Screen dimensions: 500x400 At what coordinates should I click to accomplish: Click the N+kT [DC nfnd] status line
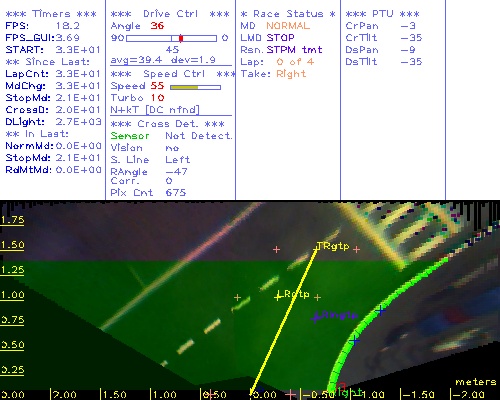[x=155, y=110]
